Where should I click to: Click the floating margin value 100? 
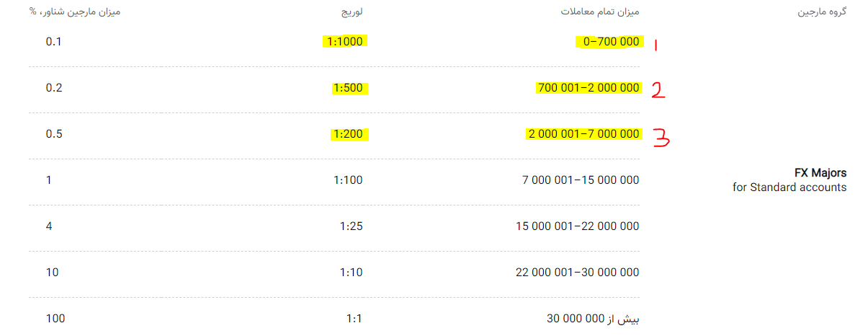pyautogui.click(x=55, y=319)
